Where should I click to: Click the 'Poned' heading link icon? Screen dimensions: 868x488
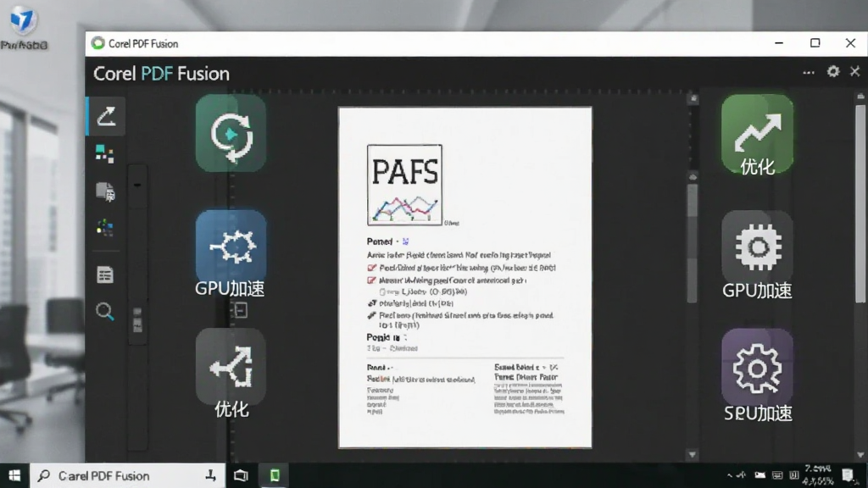405,241
